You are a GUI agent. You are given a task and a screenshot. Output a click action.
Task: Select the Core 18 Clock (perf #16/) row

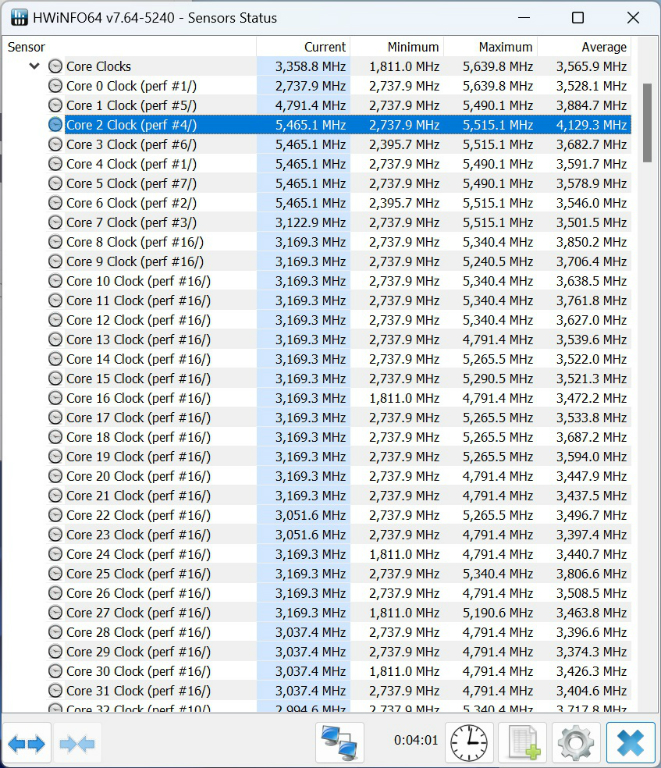(x=339, y=437)
